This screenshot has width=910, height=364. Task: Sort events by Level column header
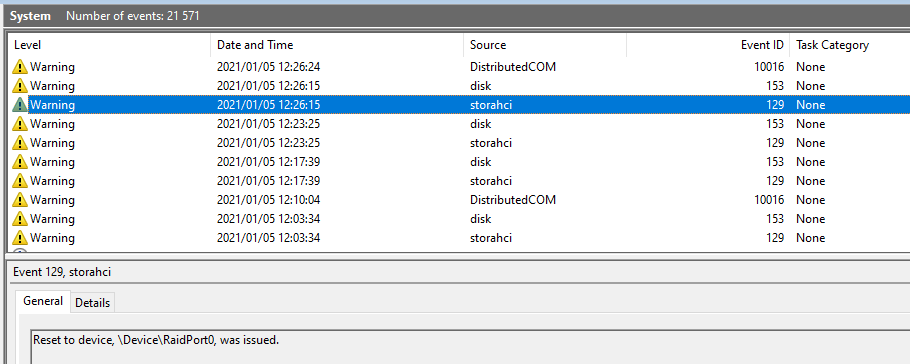(110, 45)
